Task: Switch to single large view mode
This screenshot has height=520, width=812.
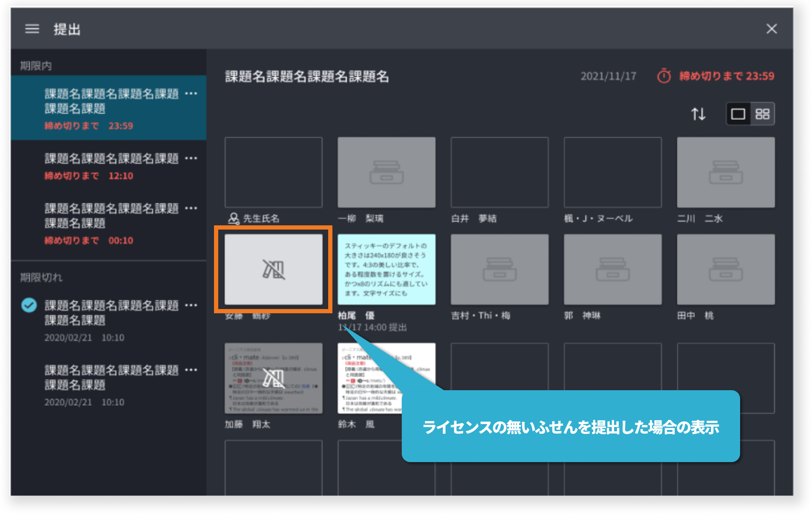Action: coord(738,114)
